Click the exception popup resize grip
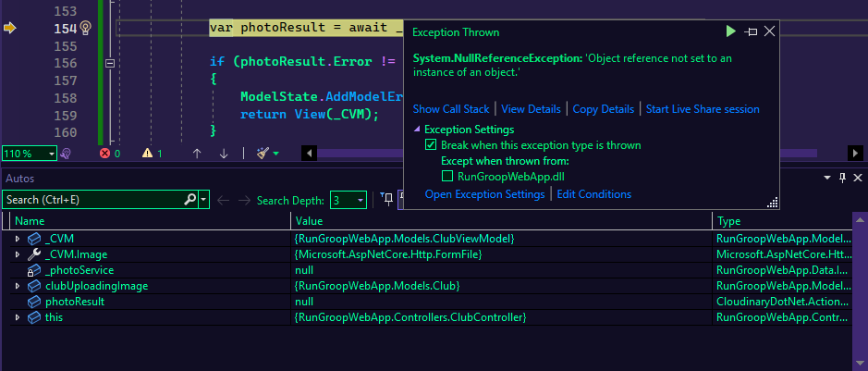The height and width of the screenshot is (371, 868). [773, 203]
